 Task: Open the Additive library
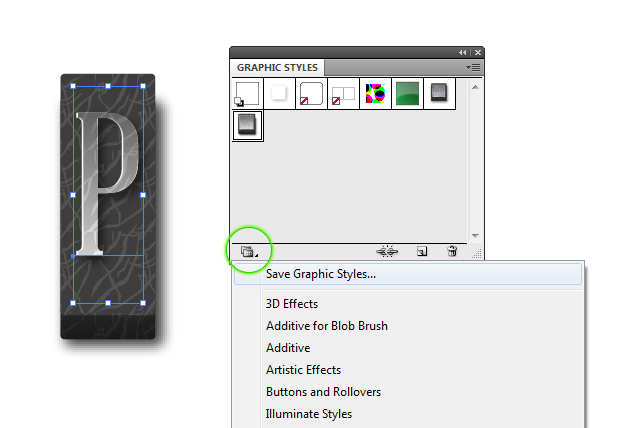pyautogui.click(x=288, y=348)
